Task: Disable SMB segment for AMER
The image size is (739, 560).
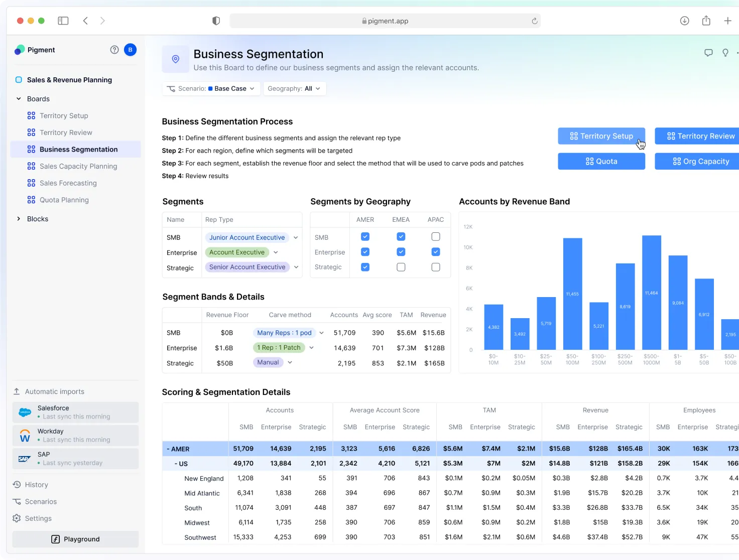Action: tap(365, 236)
